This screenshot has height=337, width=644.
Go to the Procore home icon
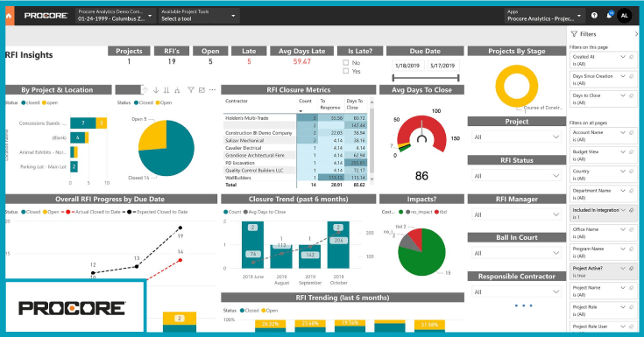[x=9, y=16]
